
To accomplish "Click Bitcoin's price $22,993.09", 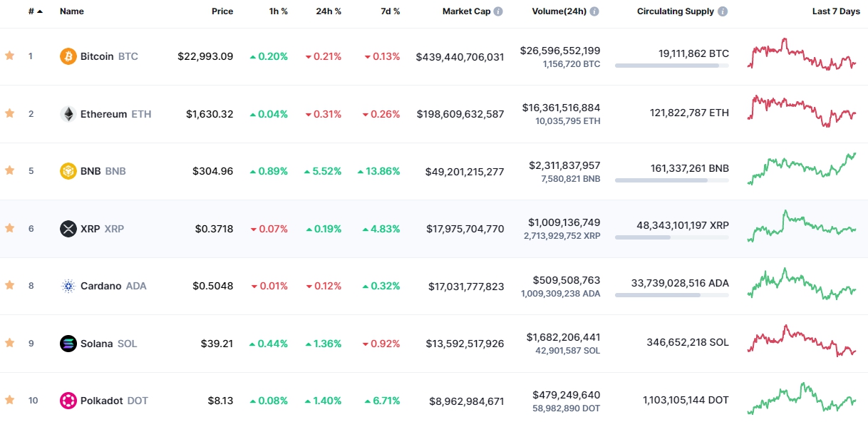I will [x=205, y=56].
